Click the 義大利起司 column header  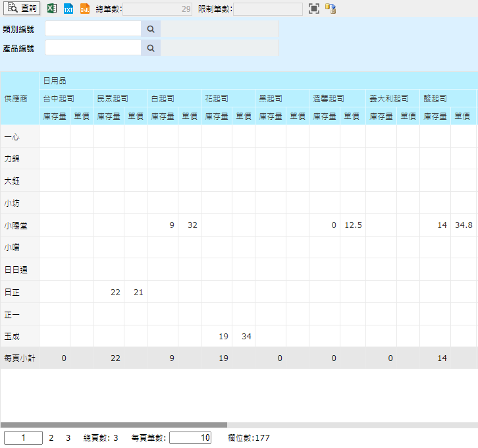point(392,98)
